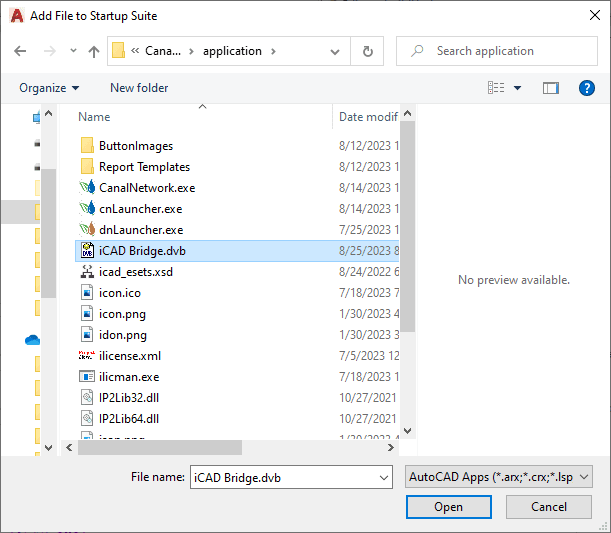Click the navigation pane scroll up arrow
The image size is (611, 533).
coord(49,113)
